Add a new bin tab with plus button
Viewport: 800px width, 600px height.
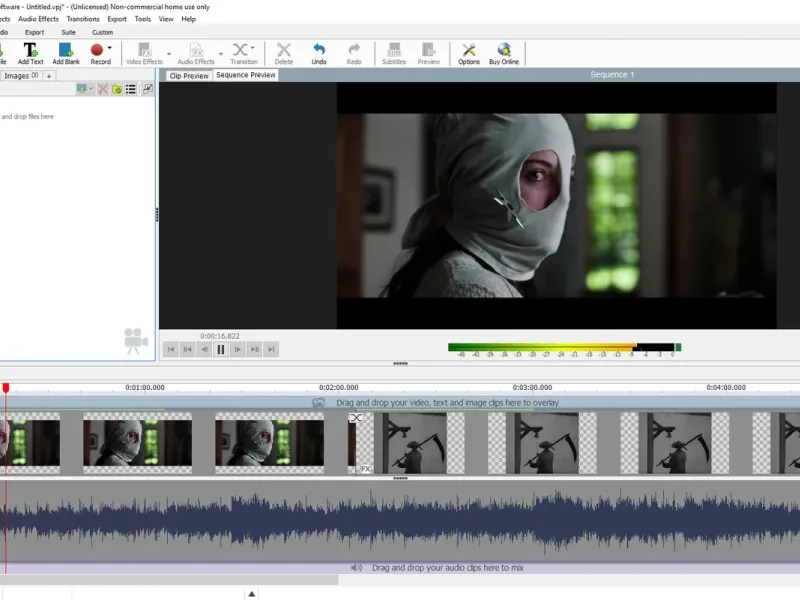(49, 76)
